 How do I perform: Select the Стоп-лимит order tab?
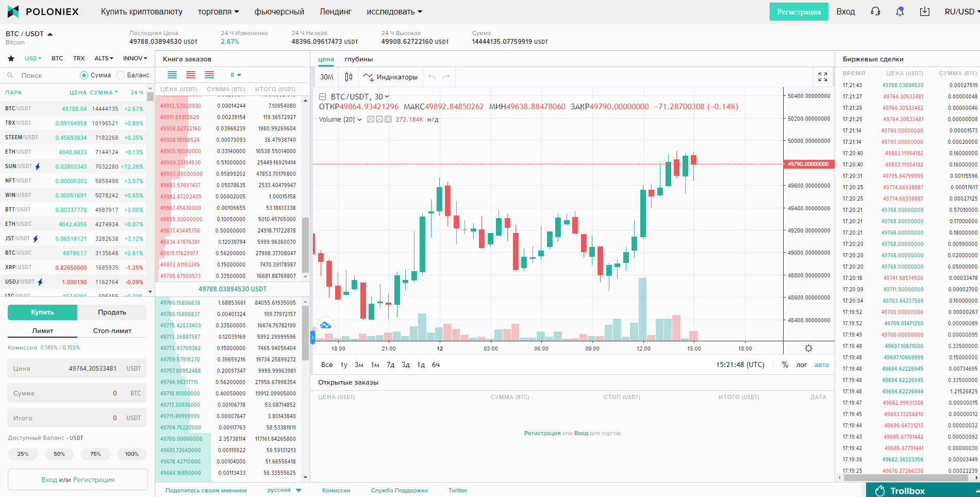[x=112, y=330]
